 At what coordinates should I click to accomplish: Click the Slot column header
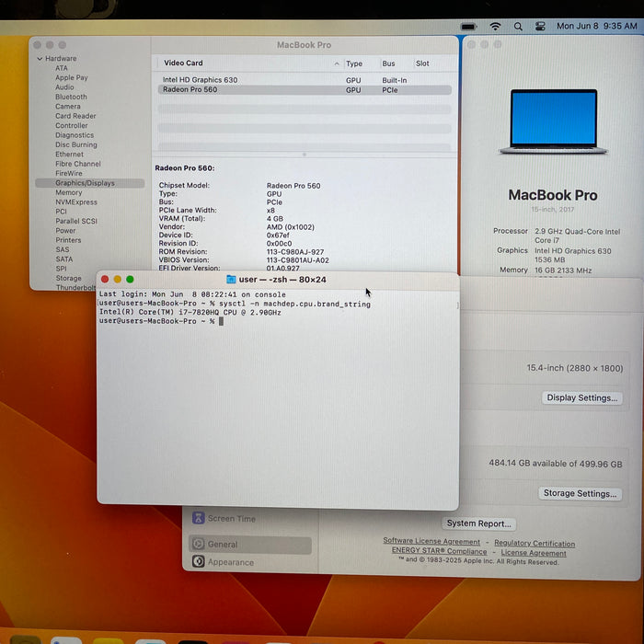422,63
